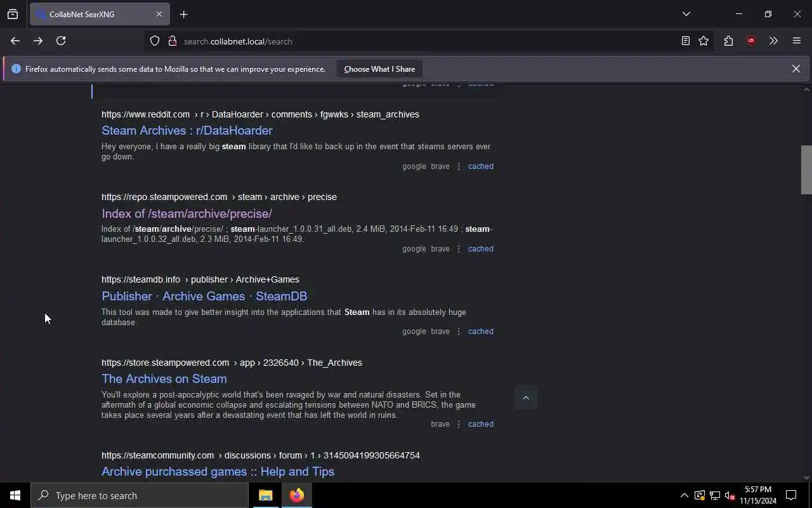Reload the current page
Viewport: 812px width, 508px height.
61,41
